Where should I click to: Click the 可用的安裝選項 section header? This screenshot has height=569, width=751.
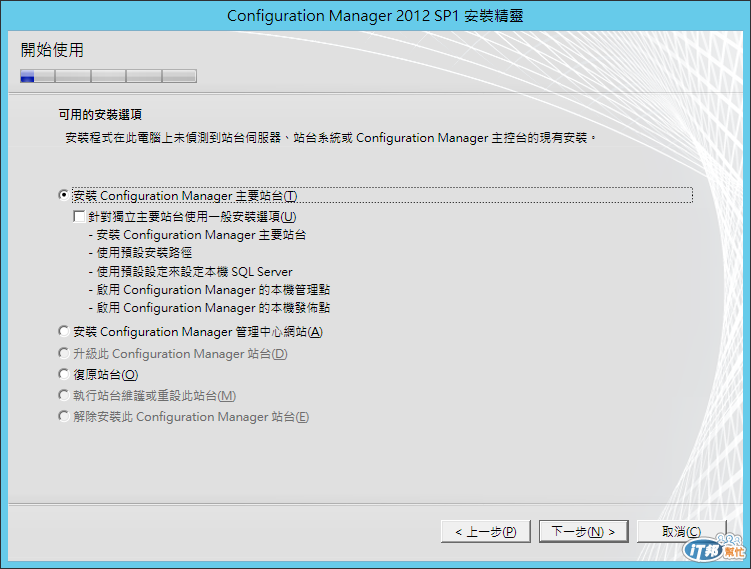pos(100,114)
